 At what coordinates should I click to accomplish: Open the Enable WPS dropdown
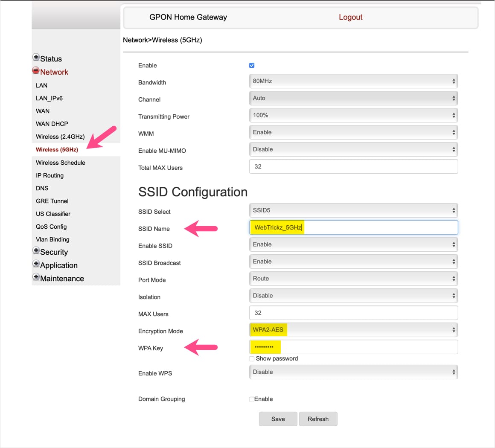pos(353,372)
